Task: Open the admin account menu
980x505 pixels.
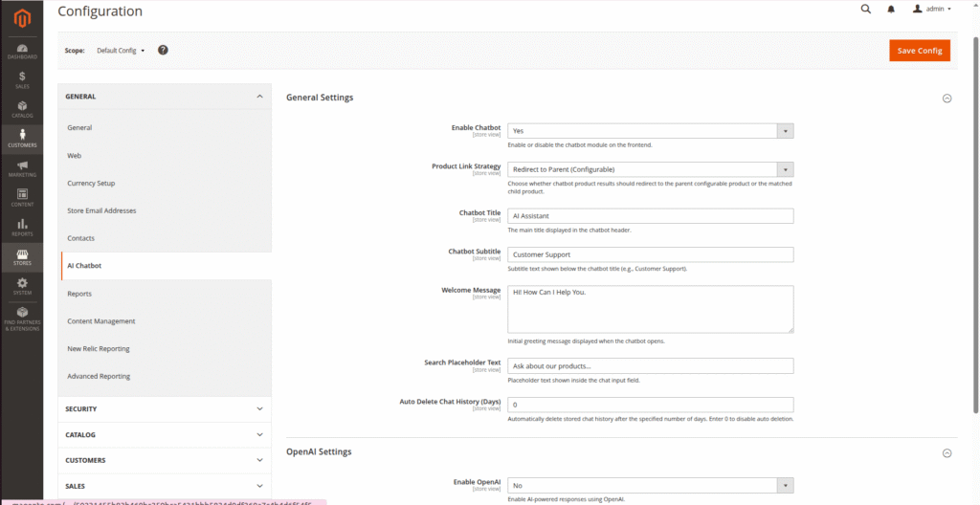Action: pyautogui.click(x=931, y=10)
